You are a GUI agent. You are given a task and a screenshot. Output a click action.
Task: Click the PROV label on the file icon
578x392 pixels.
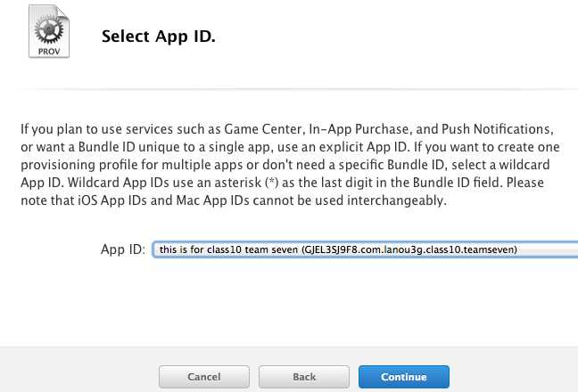tap(48, 53)
